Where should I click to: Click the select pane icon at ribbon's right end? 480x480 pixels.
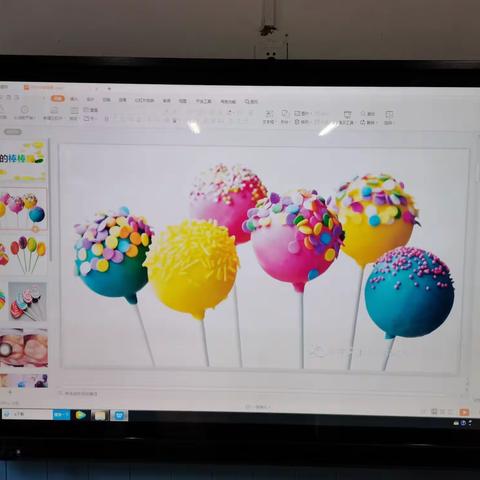coord(389,115)
